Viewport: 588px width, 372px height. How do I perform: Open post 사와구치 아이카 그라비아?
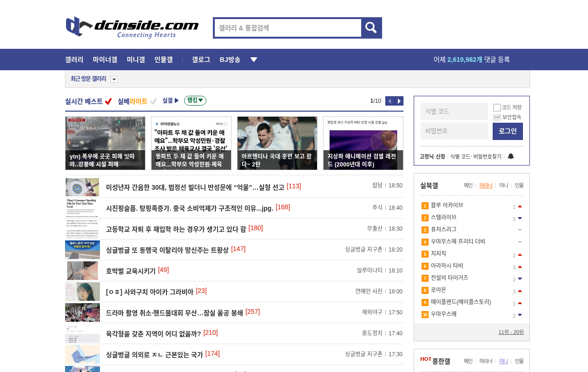(x=150, y=292)
